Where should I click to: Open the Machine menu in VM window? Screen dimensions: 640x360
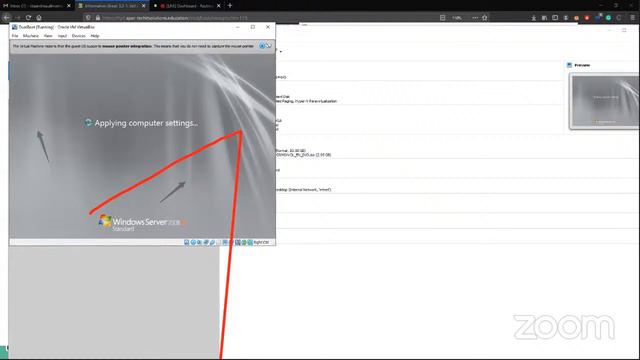pyautogui.click(x=31, y=36)
